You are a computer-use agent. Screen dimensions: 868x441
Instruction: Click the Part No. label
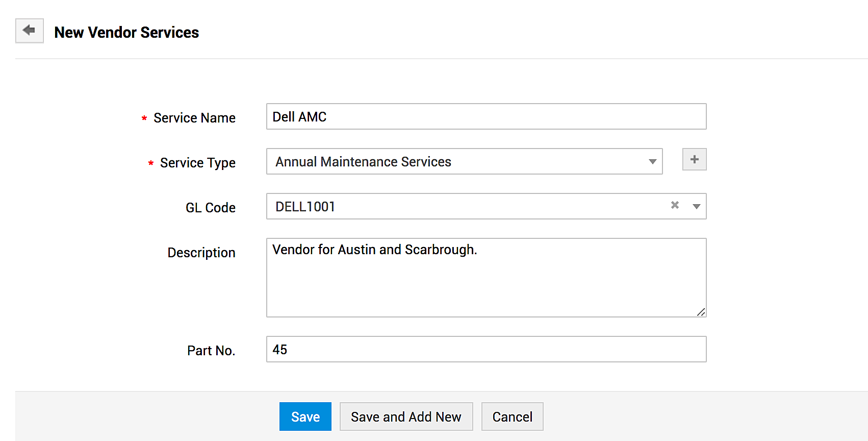point(211,351)
